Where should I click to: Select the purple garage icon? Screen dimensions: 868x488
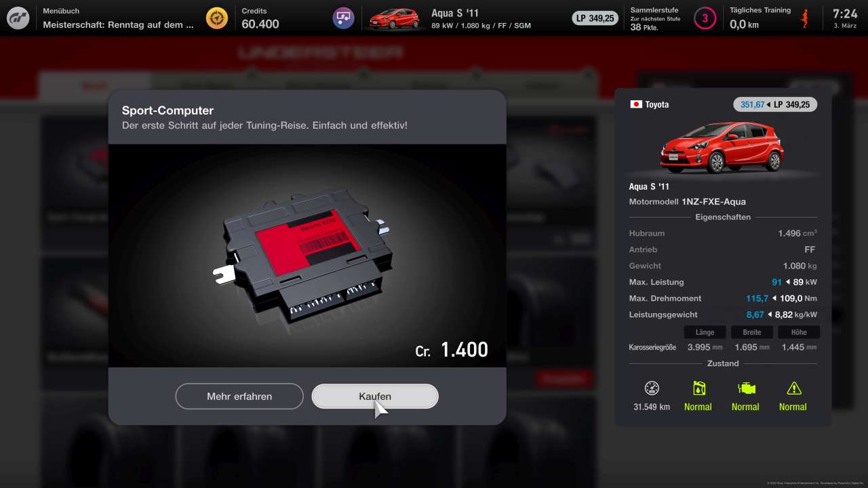[x=343, y=18]
